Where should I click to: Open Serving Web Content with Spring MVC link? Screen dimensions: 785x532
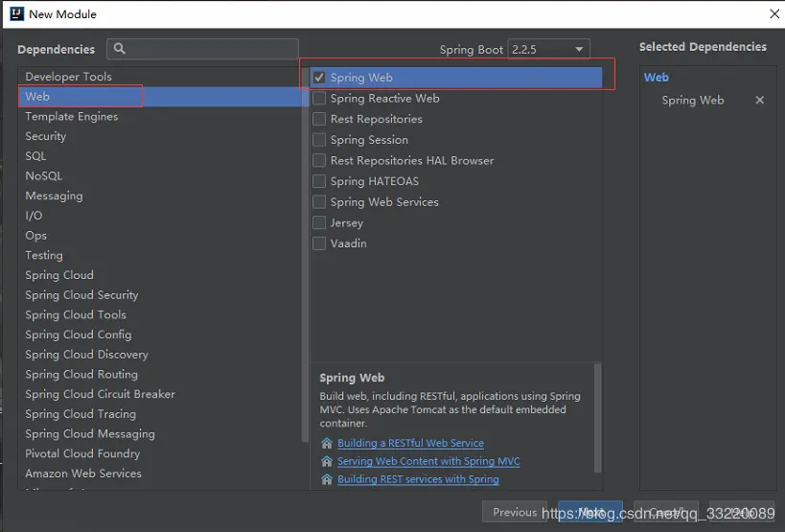428,461
